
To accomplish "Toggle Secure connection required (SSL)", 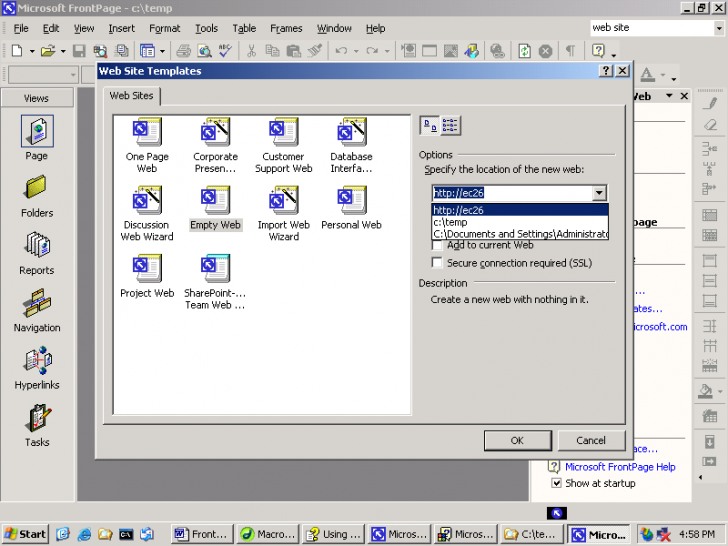I will coord(437,263).
